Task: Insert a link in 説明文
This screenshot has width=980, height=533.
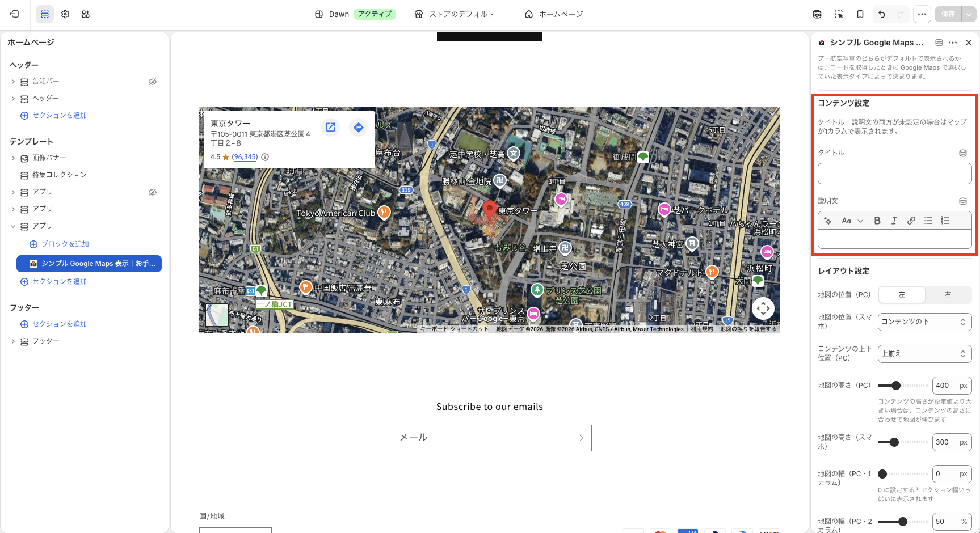Action: (x=911, y=221)
